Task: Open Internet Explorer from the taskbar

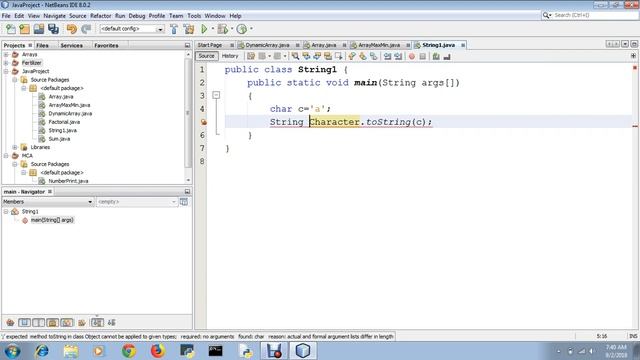Action: pos(42,351)
